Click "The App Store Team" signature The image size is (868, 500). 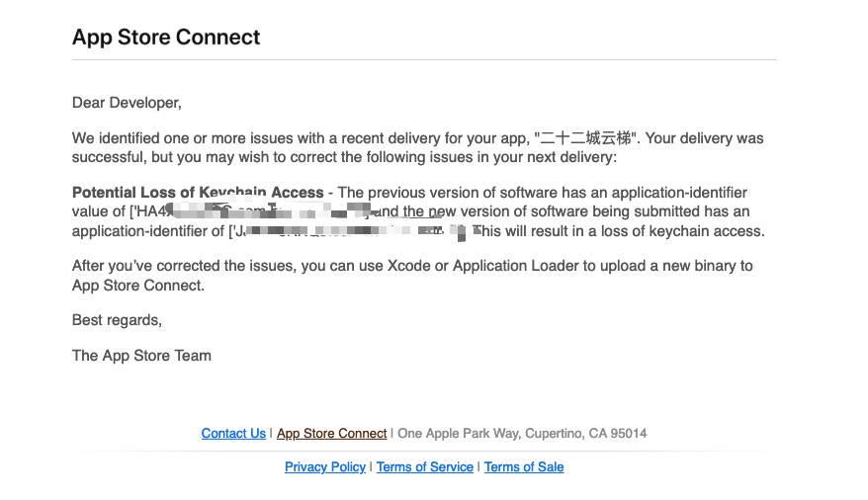click(141, 356)
